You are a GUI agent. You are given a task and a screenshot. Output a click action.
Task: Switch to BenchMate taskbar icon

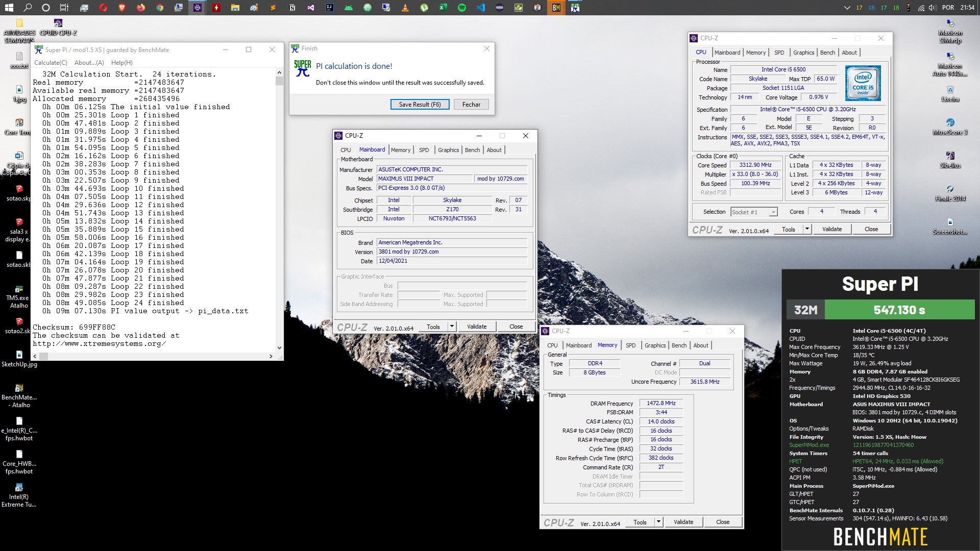(556, 8)
